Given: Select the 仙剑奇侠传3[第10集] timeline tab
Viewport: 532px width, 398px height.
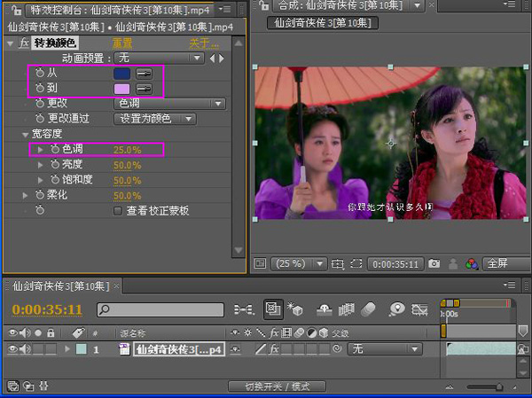Looking at the screenshot, I should tap(60, 286).
